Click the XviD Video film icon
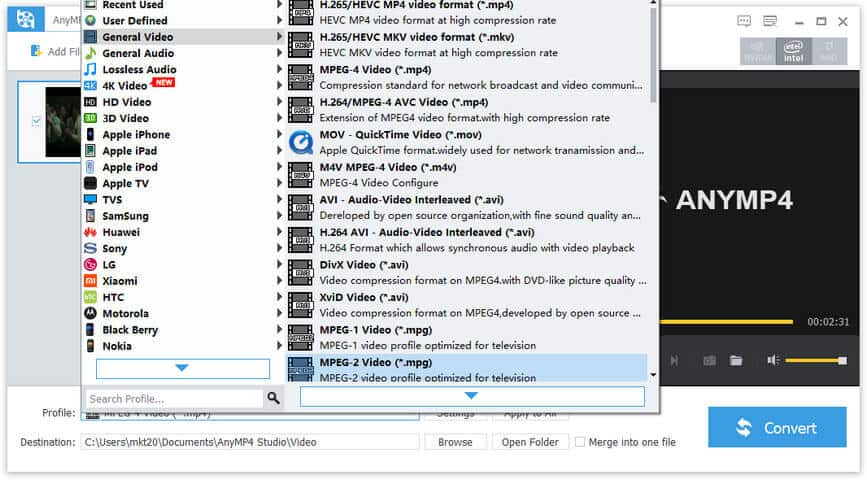 (x=301, y=305)
